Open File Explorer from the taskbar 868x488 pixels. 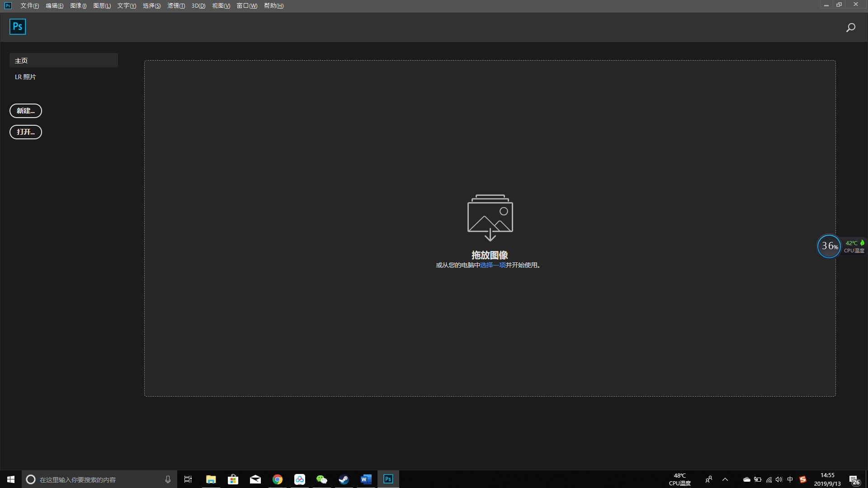click(x=211, y=479)
